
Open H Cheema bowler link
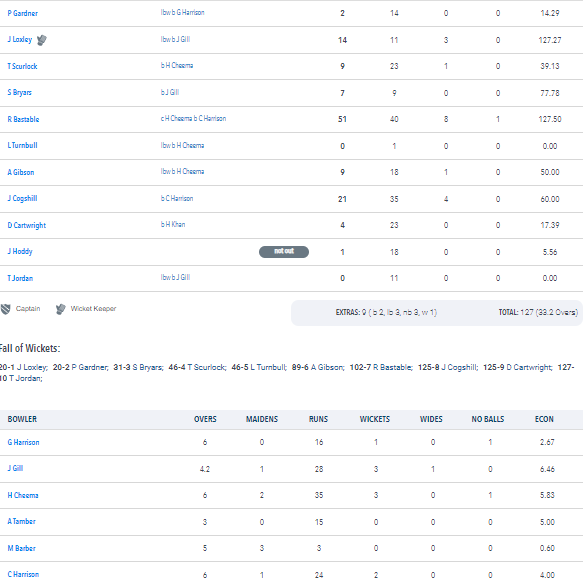pos(23,495)
